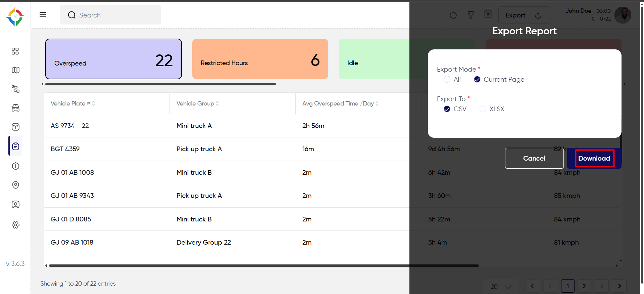Screen dimensions: 644x294
Task: Click in the Search input field
Action: coord(110,15)
